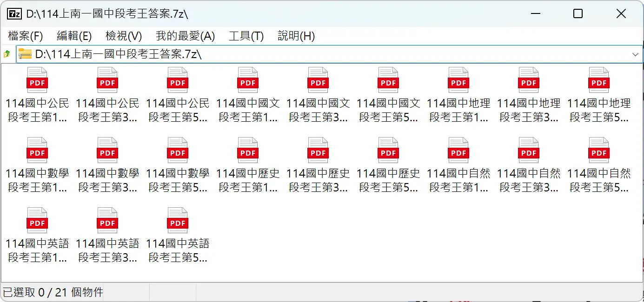Select 114國中數學段考王第1 PDF file
Screen dimensions: 644x302
tap(37, 151)
